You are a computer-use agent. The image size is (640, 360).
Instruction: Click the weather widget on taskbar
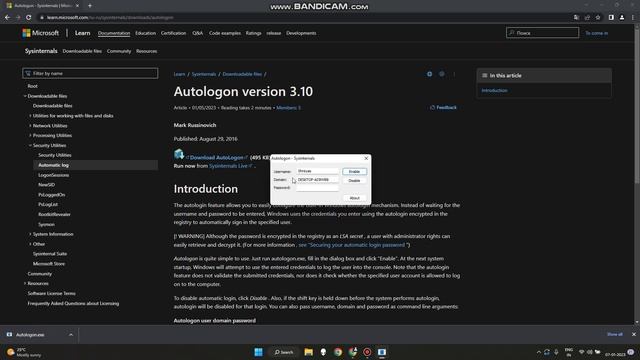[x=24, y=352]
